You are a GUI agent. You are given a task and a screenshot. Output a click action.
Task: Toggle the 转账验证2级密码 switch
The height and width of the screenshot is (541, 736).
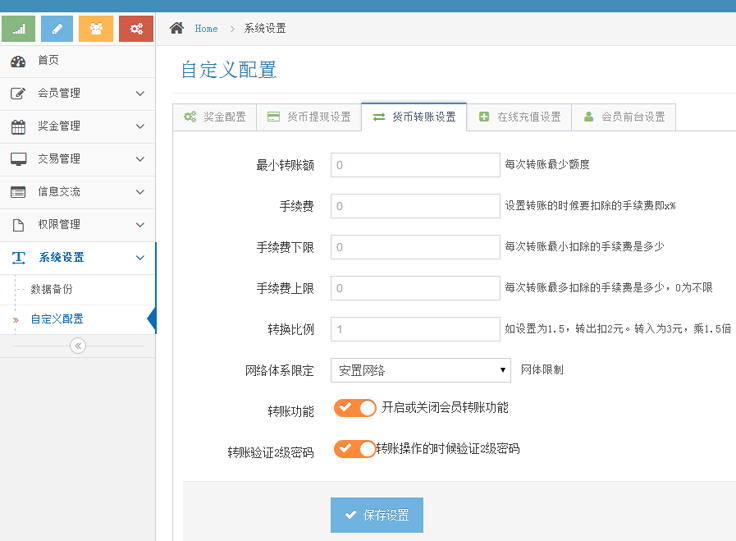(x=355, y=449)
